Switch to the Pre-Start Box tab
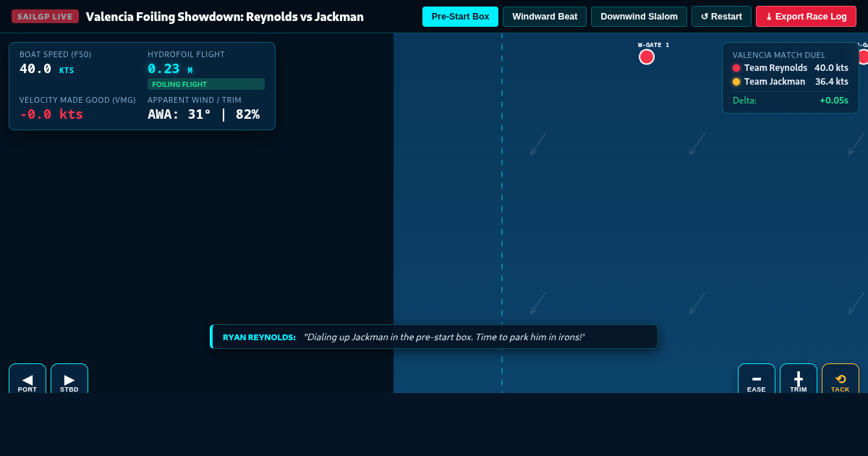Viewport: 868px width, 456px height. [x=460, y=17]
